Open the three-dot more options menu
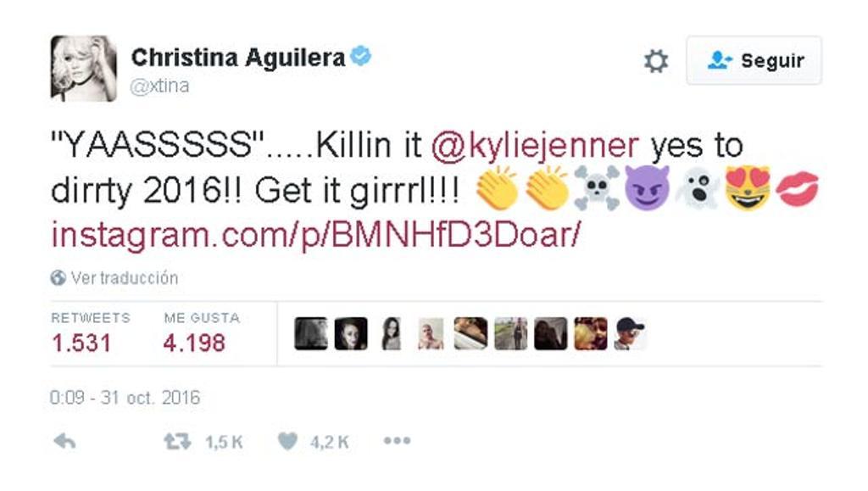Screen dimensions: 868x491 pyautogui.click(x=397, y=441)
